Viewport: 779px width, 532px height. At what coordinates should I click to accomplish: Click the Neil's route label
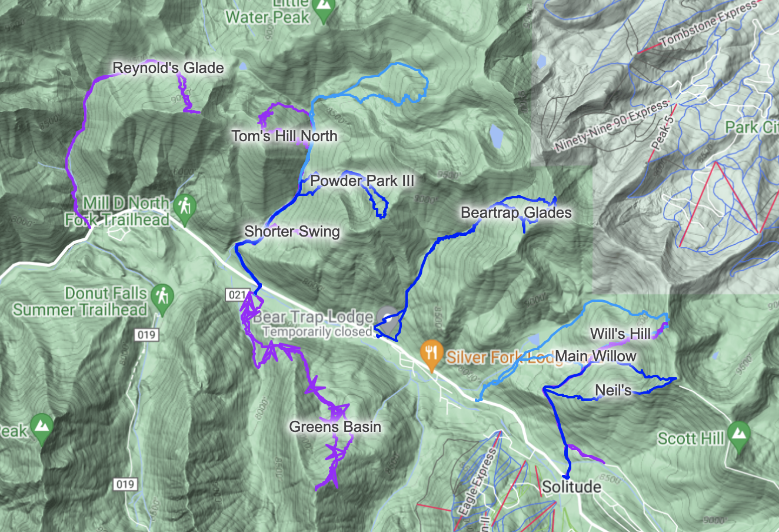(613, 390)
